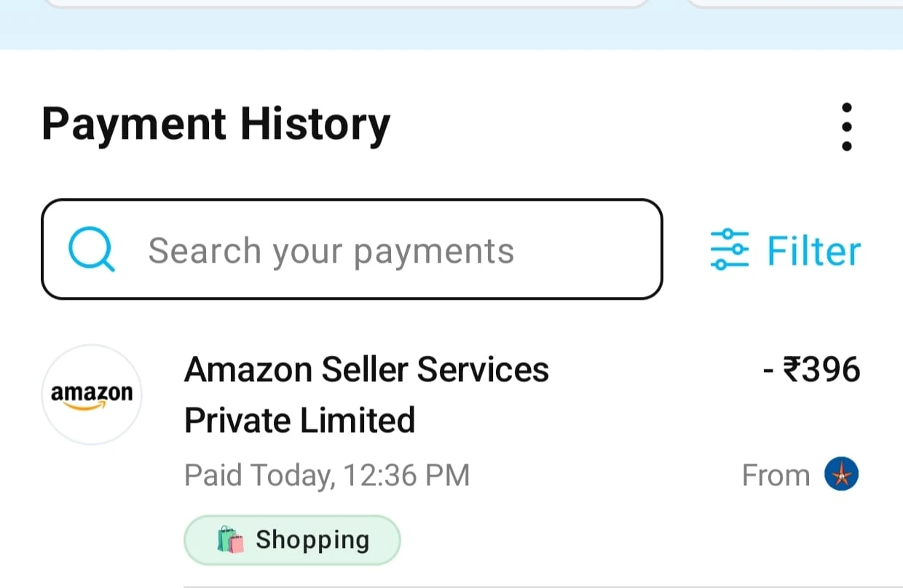
Task: Select the Shopping category tag
Action: (x=292, y=540)
